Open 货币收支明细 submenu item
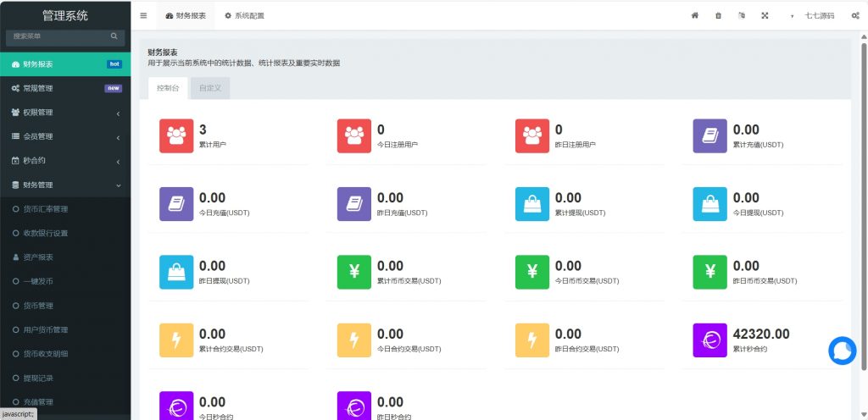The image size is (868, 420). tap(65, 354)
